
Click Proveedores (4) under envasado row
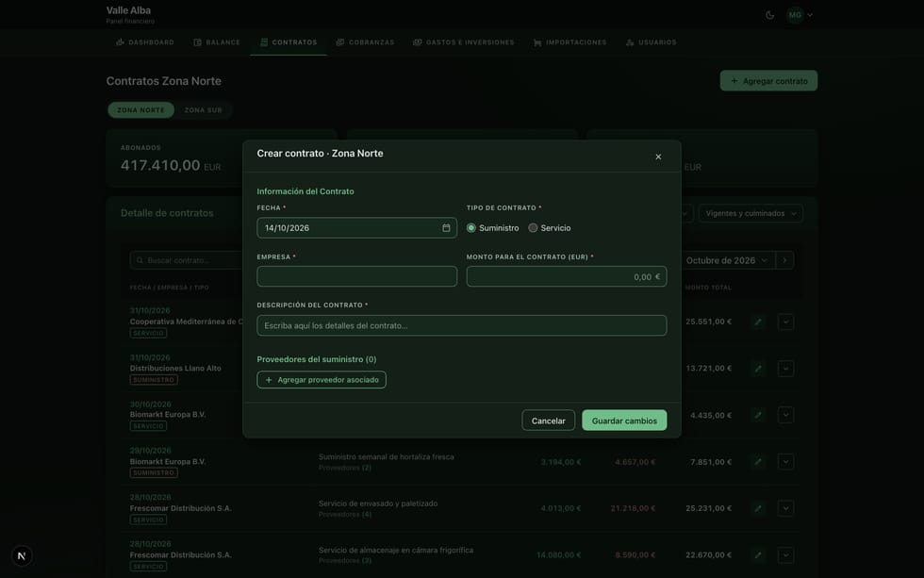pyautogui.click(x=345, y=515)
